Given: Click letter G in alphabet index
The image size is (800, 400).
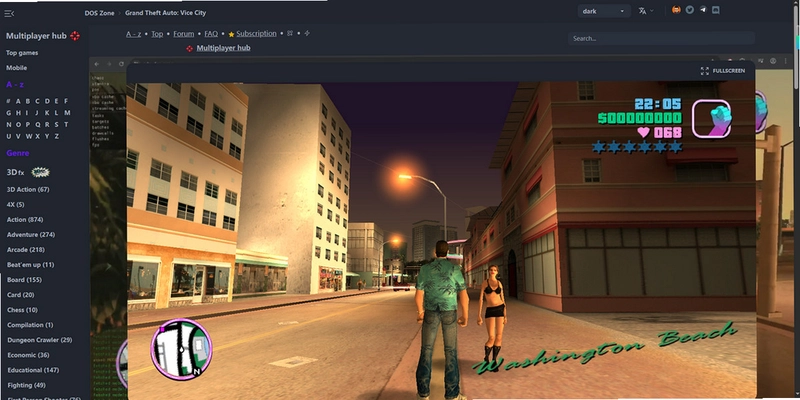Looking at the screenshot, I should tap(8, 113).
